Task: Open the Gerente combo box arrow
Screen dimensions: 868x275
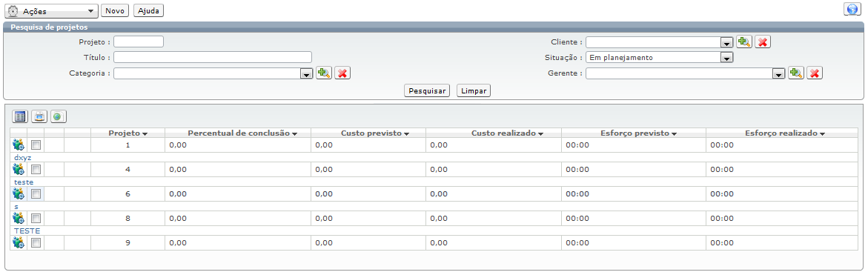Action: click(778, 73)
